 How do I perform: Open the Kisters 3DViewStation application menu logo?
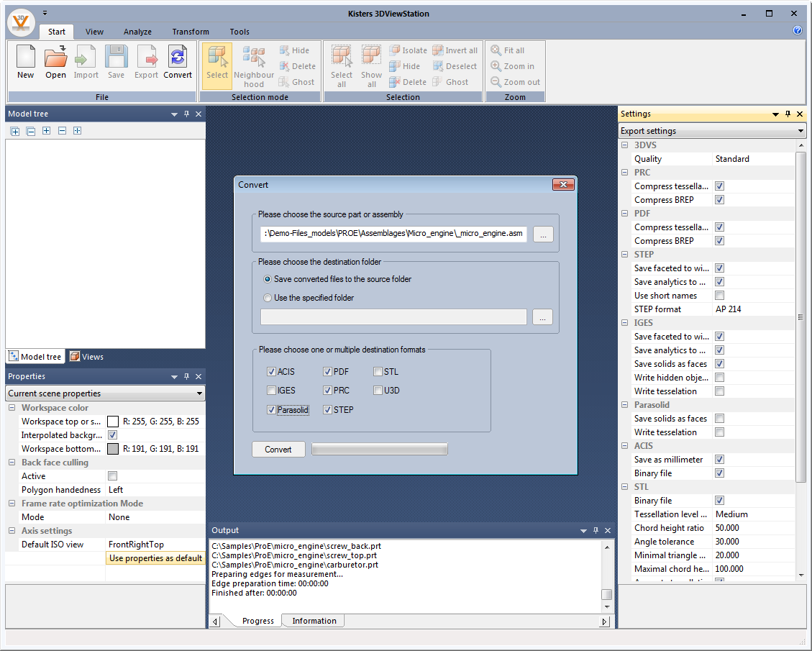tap(21, 22)
